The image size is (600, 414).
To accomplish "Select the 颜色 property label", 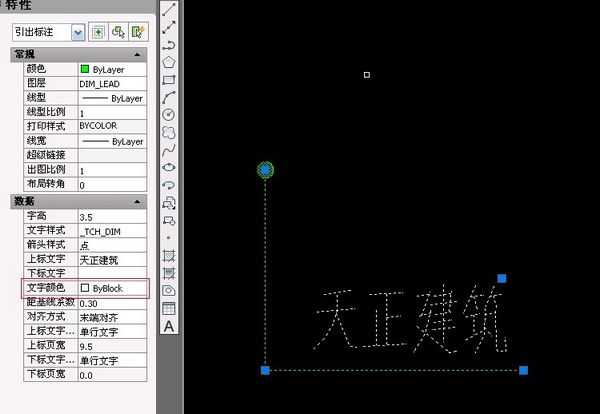I will pyautogui.click(x=36, y=69).
